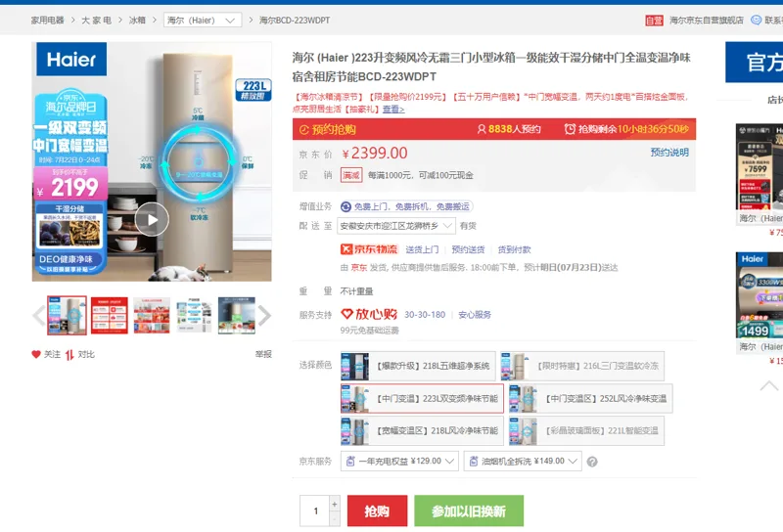
Task: Decrease quantity with minus button
Action: [335, 519]
